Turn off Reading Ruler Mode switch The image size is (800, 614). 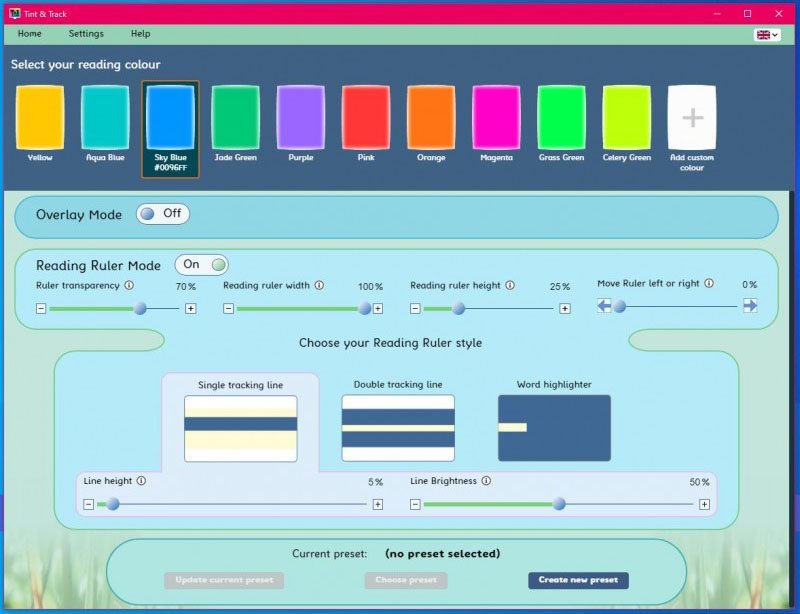pos(202,264)
